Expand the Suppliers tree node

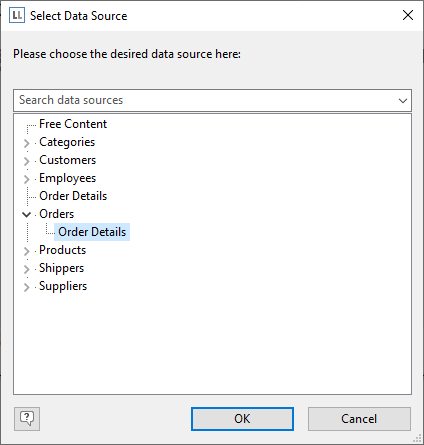pyautogui.click(x=27, y=287)
